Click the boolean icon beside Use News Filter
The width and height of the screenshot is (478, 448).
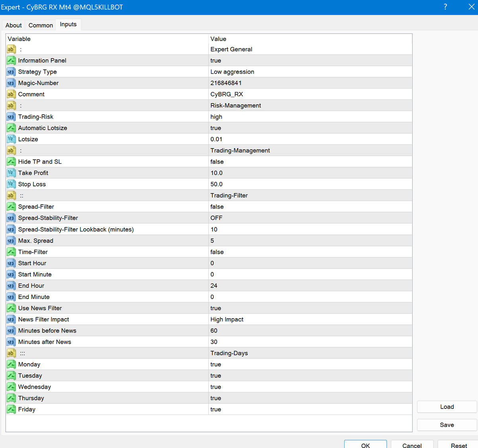(11, 308)
